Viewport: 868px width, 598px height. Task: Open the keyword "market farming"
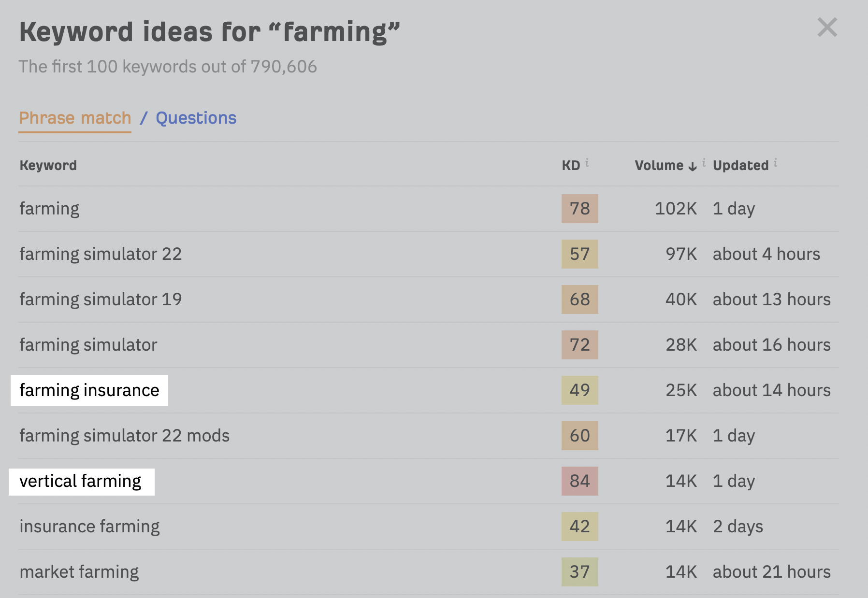pyautogui.click(x=78, y=571)
